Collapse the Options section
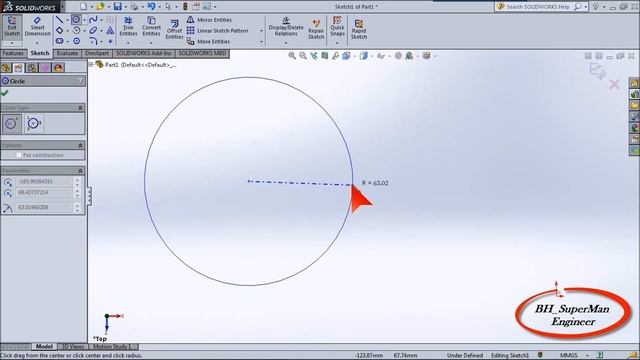 pyautogui.click(x=80, y=145)
